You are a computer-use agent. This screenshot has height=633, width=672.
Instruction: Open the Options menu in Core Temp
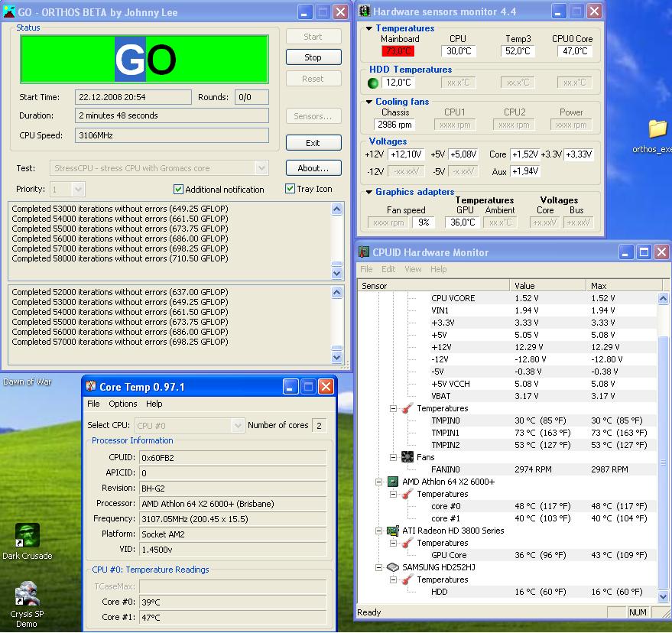tap(122, 404)
